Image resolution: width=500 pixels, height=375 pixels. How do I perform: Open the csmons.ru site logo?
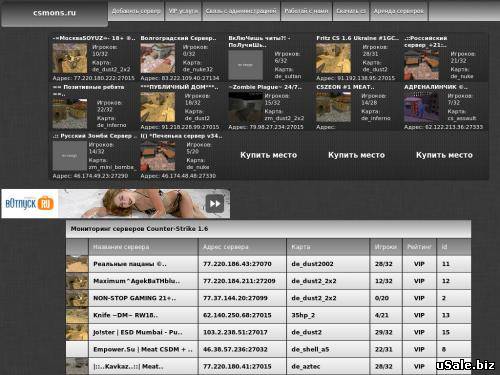click(54, 13)
